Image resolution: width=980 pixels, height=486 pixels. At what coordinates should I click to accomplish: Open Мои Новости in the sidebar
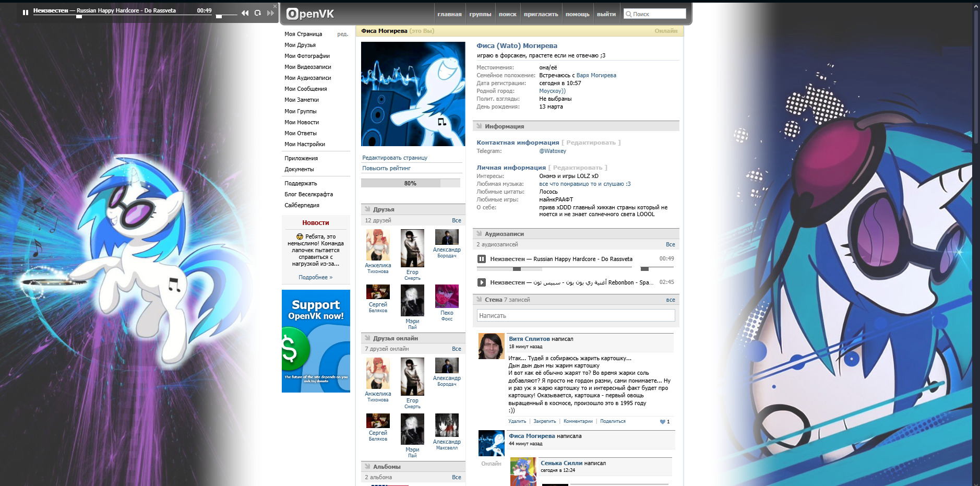point(302,122)
